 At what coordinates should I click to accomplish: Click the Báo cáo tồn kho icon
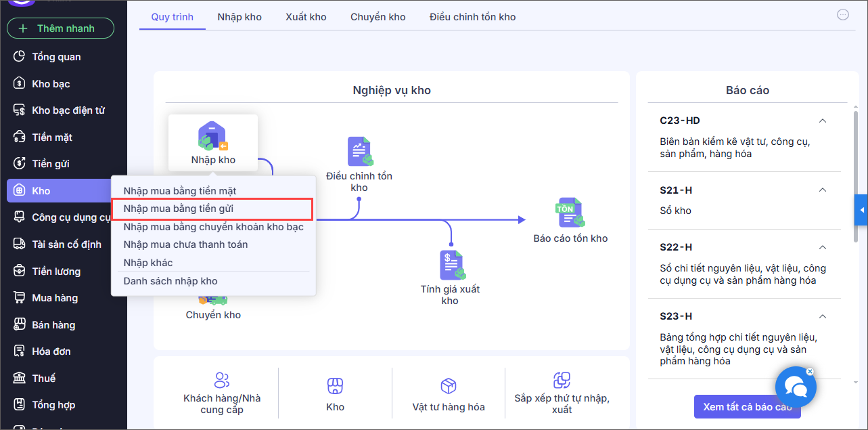570,213
